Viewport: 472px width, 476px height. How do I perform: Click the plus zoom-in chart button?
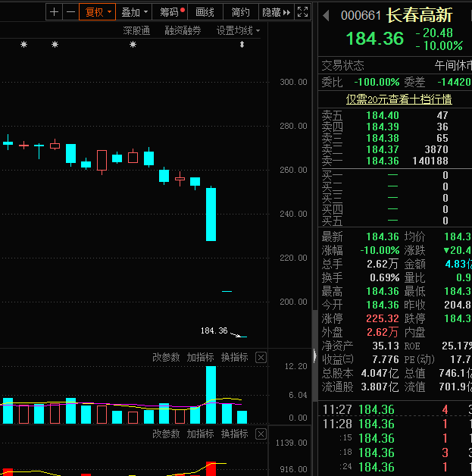click(x=54, y=12)
